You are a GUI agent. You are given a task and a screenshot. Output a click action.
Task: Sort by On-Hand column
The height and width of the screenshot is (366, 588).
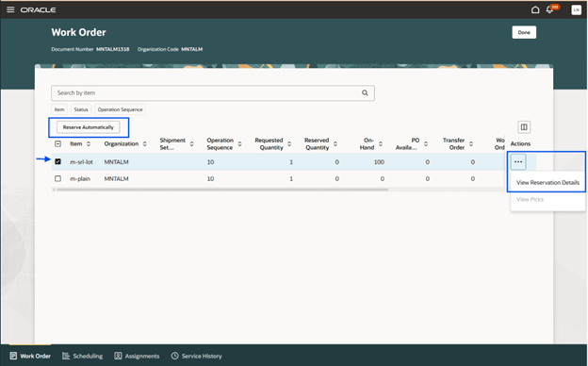tap(381, 143)
